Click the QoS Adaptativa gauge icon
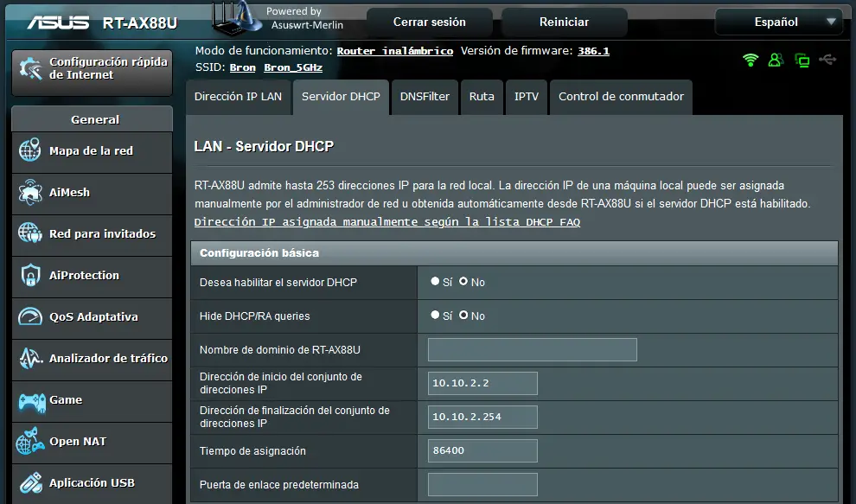The image size is (856, 504). click(30, 316)
